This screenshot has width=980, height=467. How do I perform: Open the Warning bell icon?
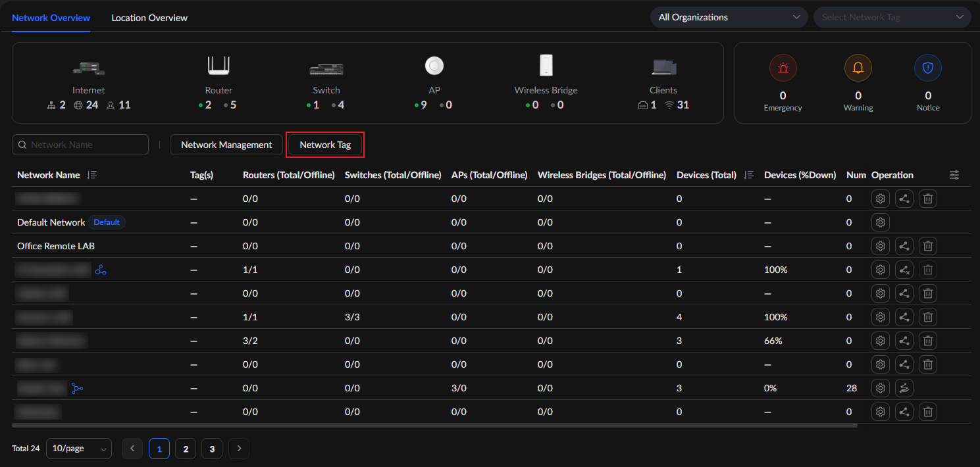(858, 68)
